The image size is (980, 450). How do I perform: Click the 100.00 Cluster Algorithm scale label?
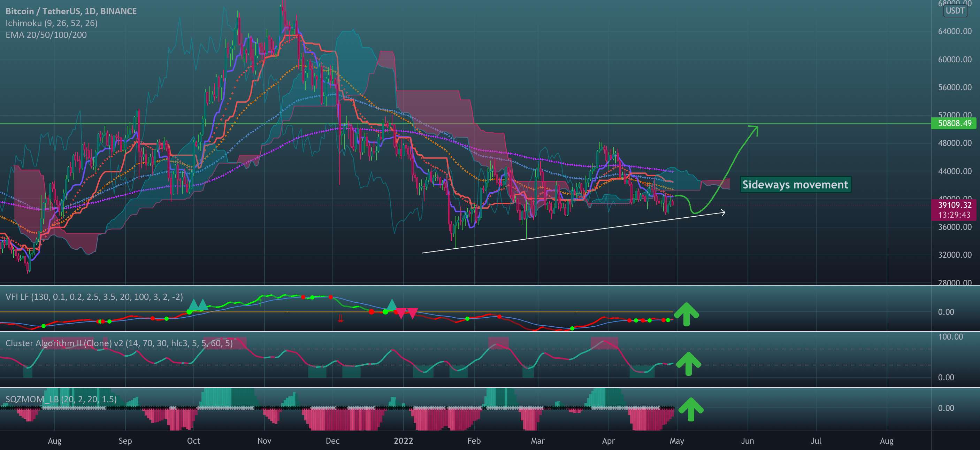pos(950,337)
